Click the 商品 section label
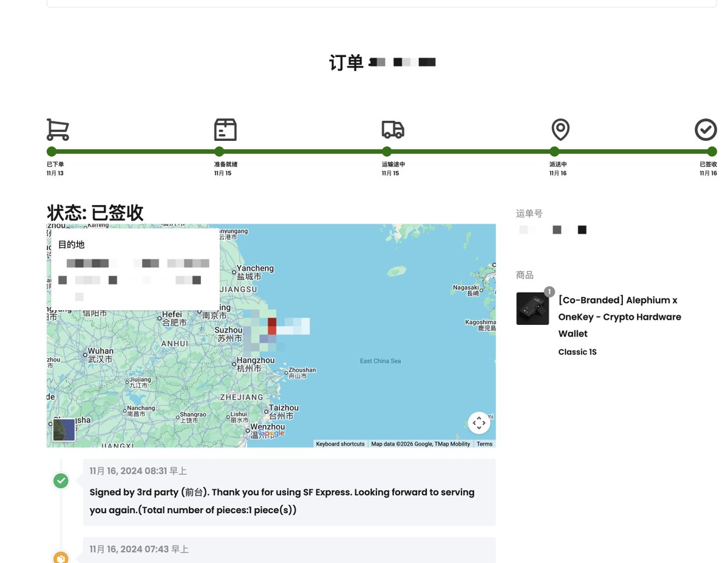Screen dimensions: 728x563 tap(525, 275)
